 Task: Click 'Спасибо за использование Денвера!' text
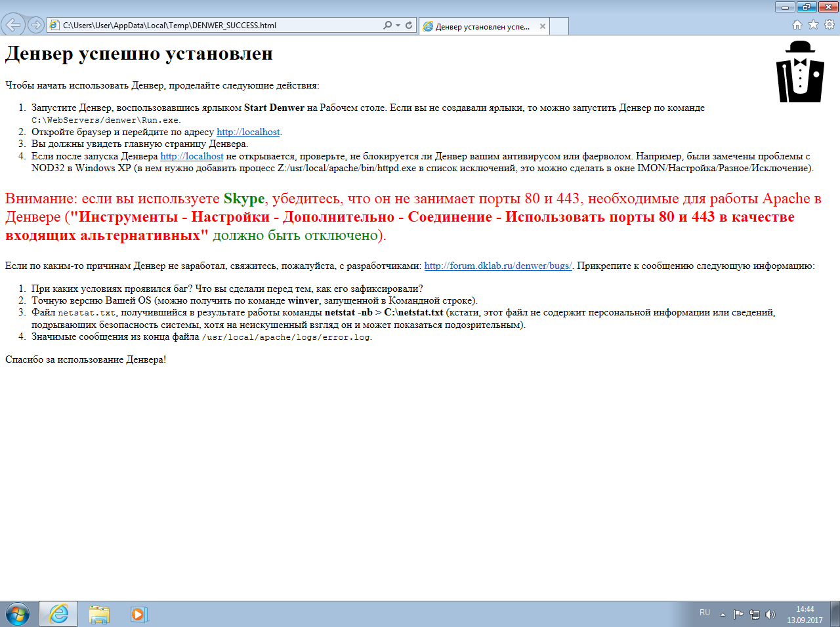86,359
